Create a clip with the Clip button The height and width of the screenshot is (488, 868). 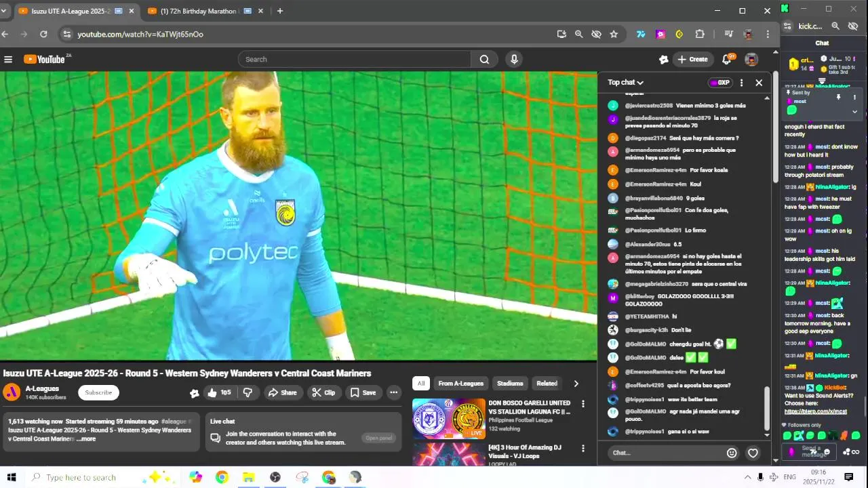point(323,392)
